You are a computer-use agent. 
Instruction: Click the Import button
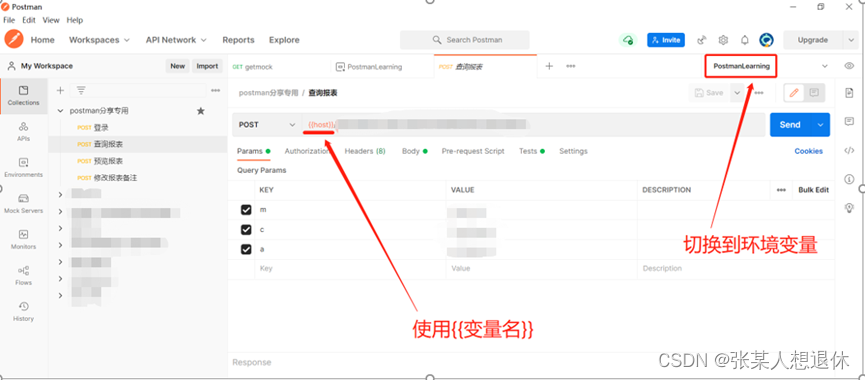pyautogui.click(x=207, y=66)
